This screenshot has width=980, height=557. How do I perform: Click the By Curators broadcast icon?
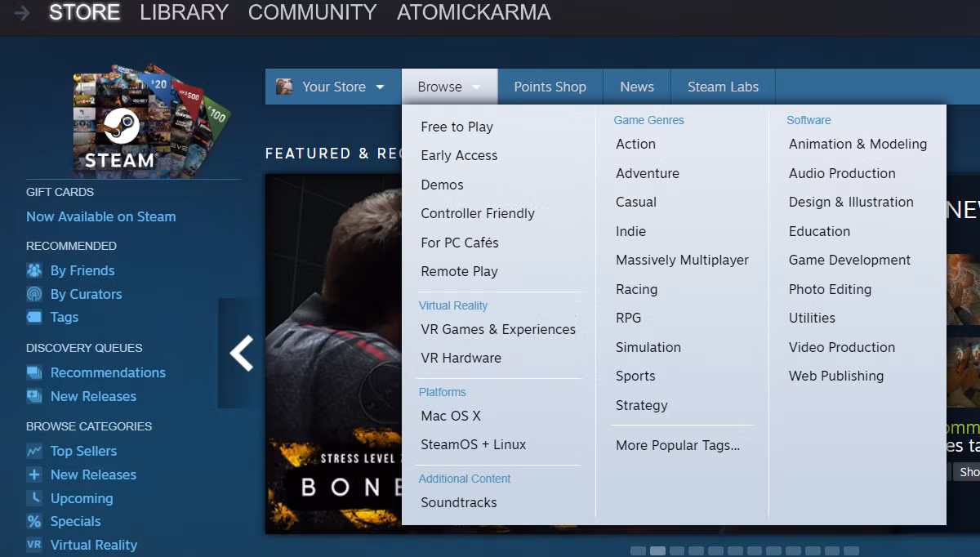[34, 294]
